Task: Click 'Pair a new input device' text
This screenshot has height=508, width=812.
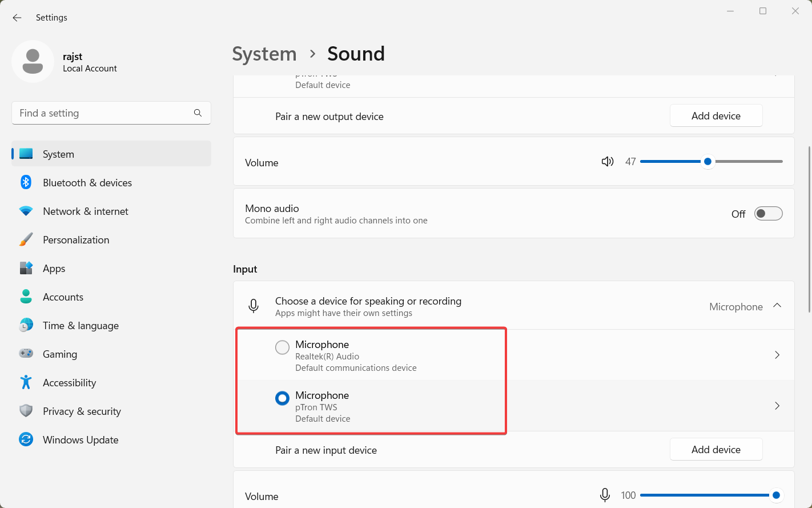Action: click(326, 450)
